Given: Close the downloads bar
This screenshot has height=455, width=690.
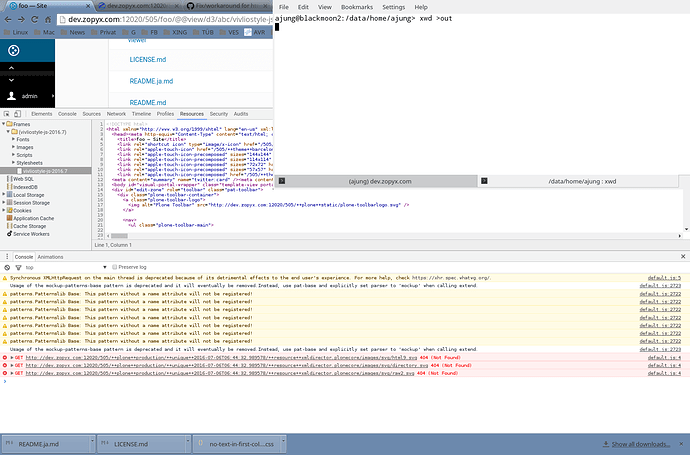Looking at the screenshot, I should pyautogui.click(x=682, y=444).
